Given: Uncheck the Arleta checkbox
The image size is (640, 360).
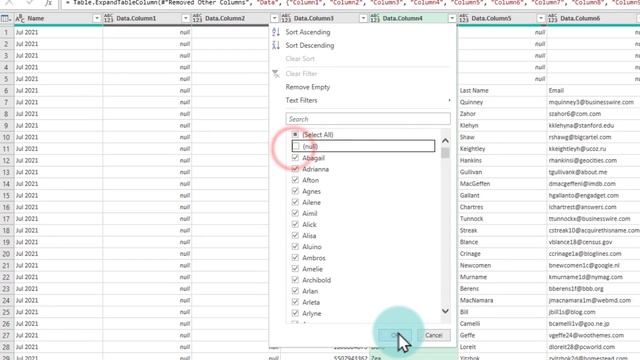Looking at the screenshot, I should coord(295,302).
